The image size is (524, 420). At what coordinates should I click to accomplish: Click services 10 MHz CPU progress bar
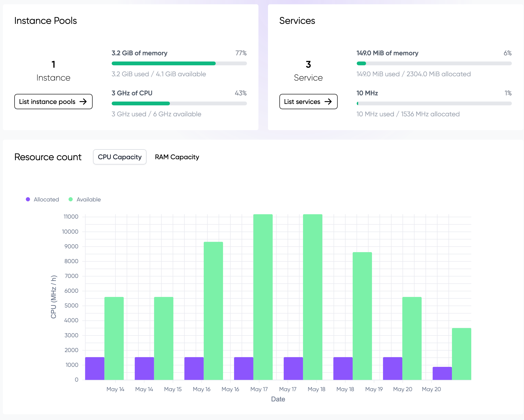(x=434, y=103)
